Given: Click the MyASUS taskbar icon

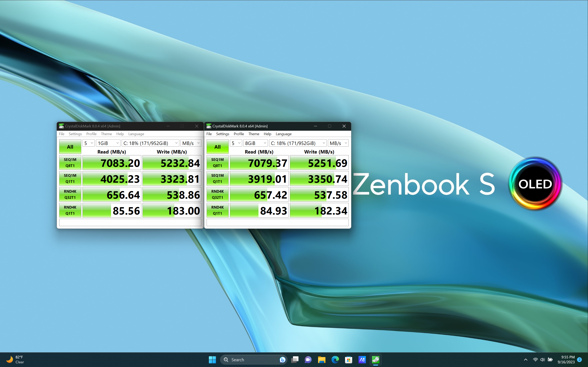Looking at the screenshot, I should pos(362,359).
